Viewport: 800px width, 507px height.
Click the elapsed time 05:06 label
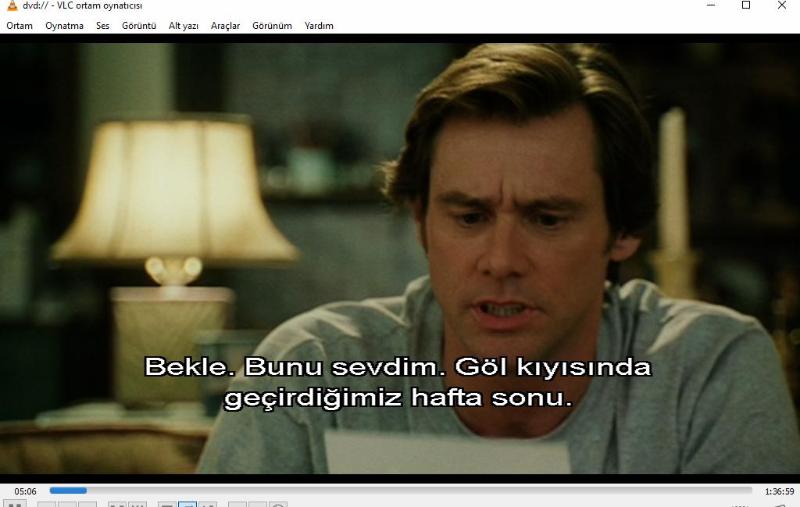(x=25, y=491)
